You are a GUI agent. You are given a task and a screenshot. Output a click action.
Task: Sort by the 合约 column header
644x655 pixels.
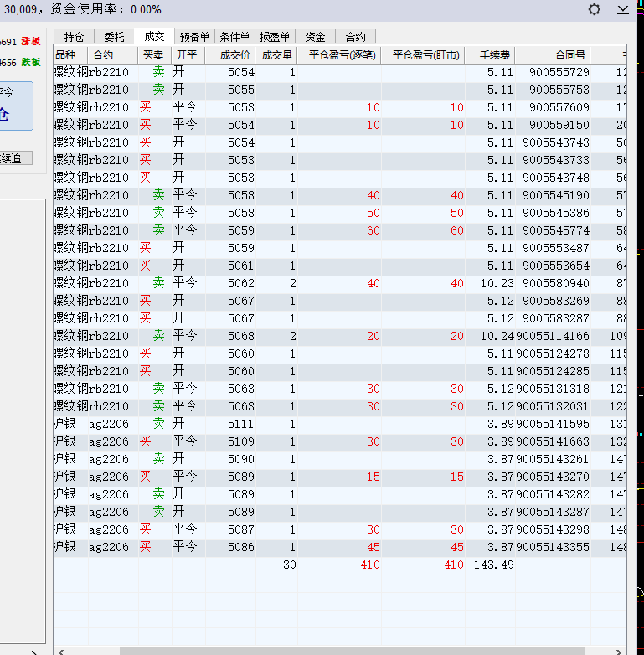(113, 54)
